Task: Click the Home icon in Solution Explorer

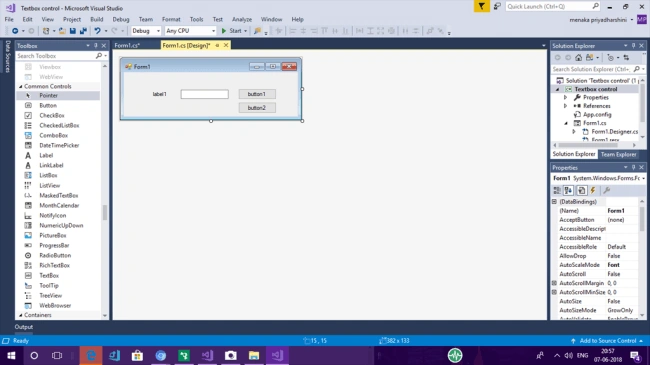Action: pyautogui.click(x=578, y=58)
